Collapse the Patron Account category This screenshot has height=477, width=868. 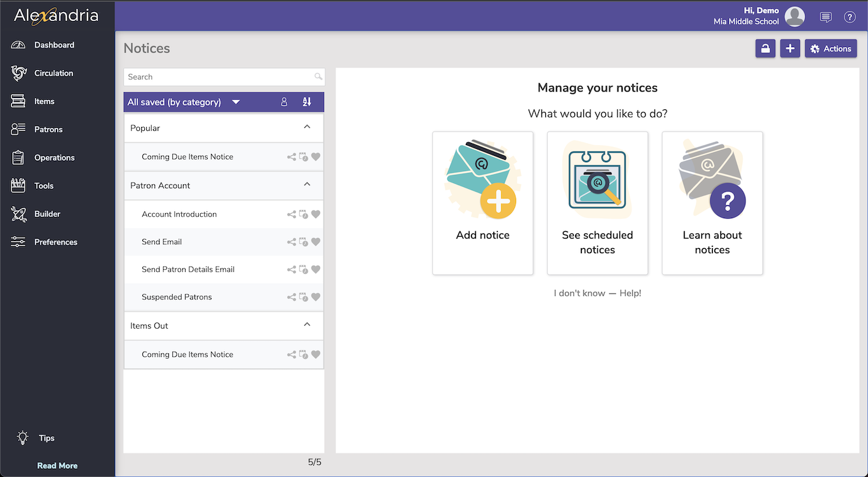point(307,185)
